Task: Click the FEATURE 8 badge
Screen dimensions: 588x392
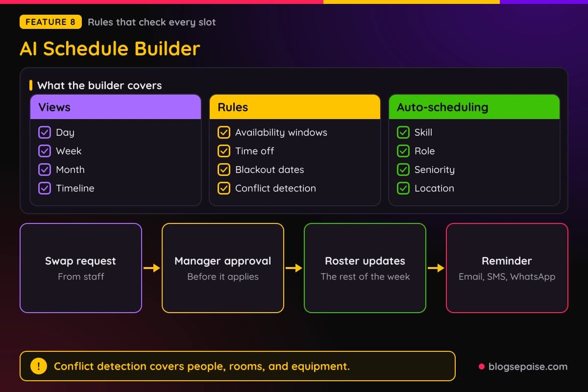Action: point(50,22)
